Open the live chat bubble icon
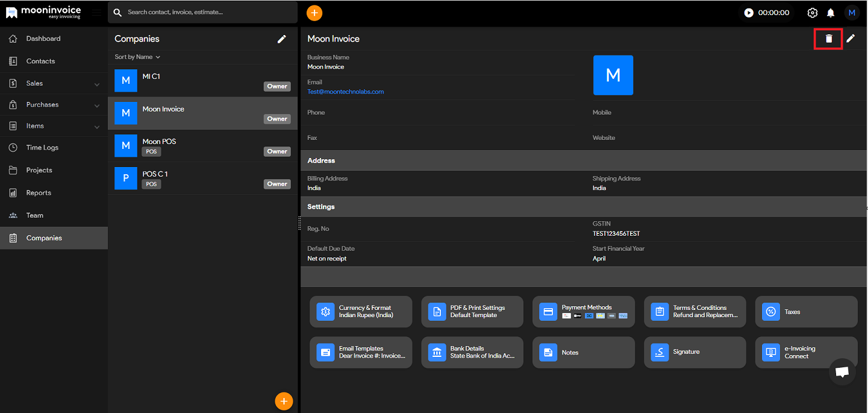868x413 pixels. 842,371
